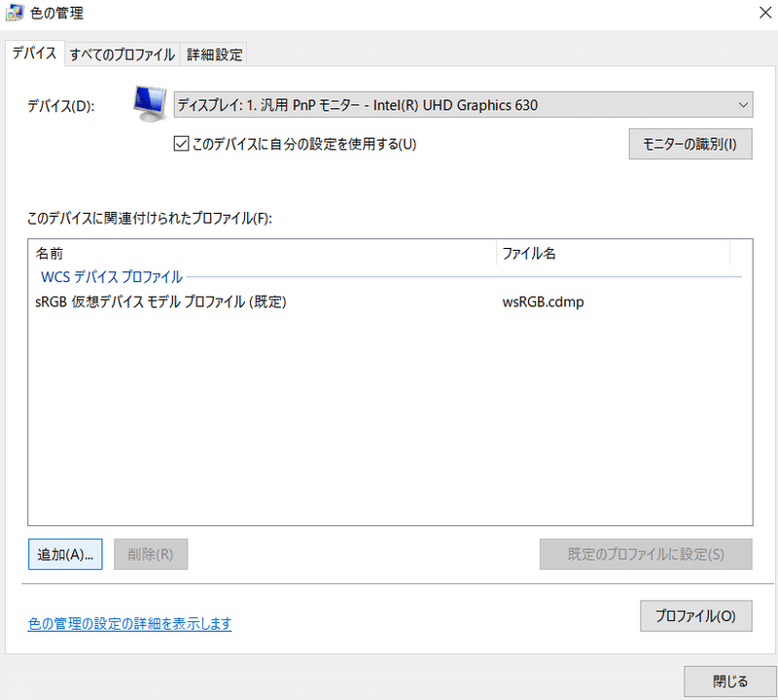Image resolution: width=778 pixels, height=700 pixels.
Task: Uncheck このデバイスに自分の設定を使用する
Action: click(181, 142)
